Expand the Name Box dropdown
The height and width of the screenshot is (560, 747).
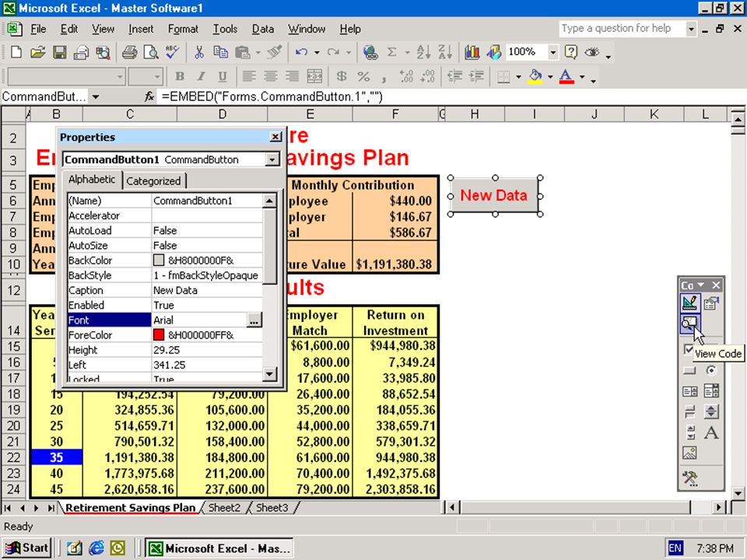tap(96, 97)
